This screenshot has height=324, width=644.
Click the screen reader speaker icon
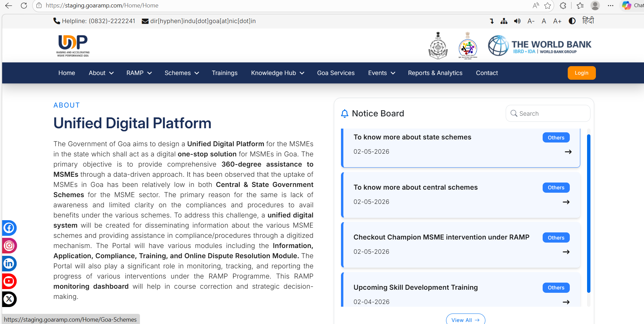click(x=517, y=21)
